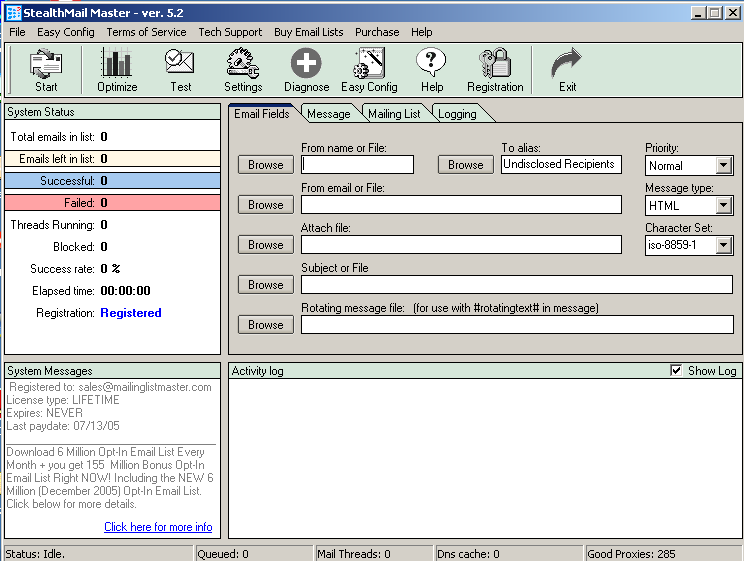
Task: Open the Tech Support menu
Action: pos(230,32)
